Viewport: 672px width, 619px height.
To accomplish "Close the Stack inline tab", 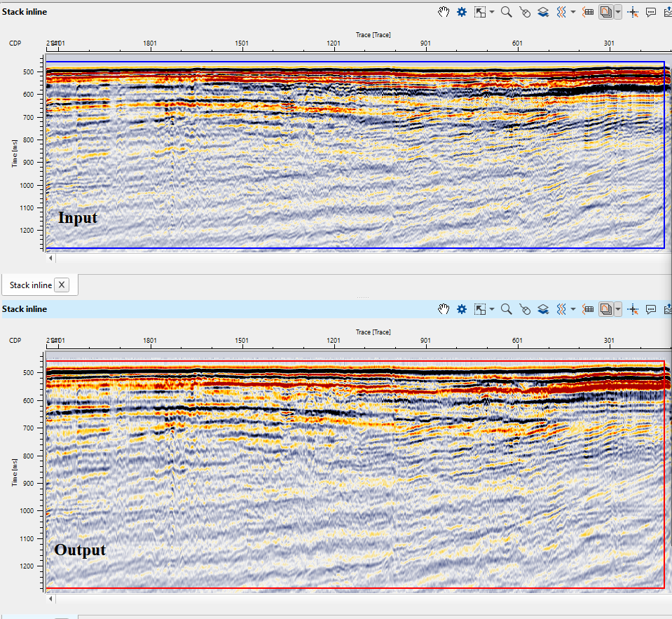I will click(62, 285).
